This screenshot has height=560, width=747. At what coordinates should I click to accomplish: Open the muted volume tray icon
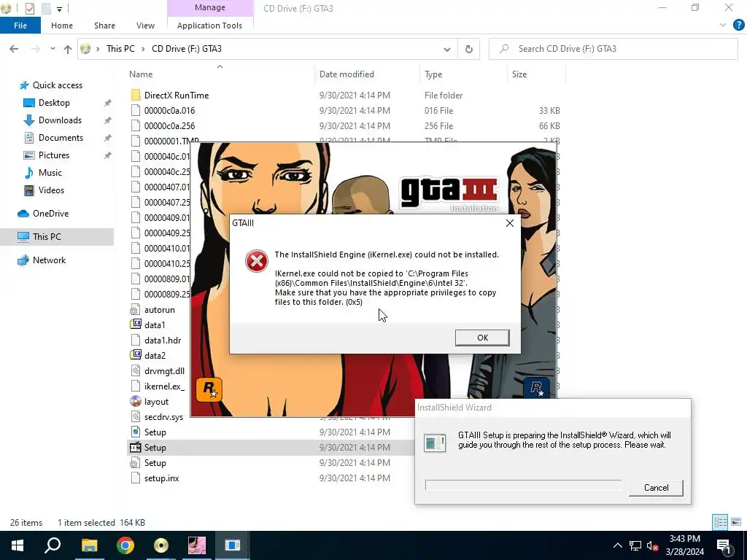pos(653,545)
